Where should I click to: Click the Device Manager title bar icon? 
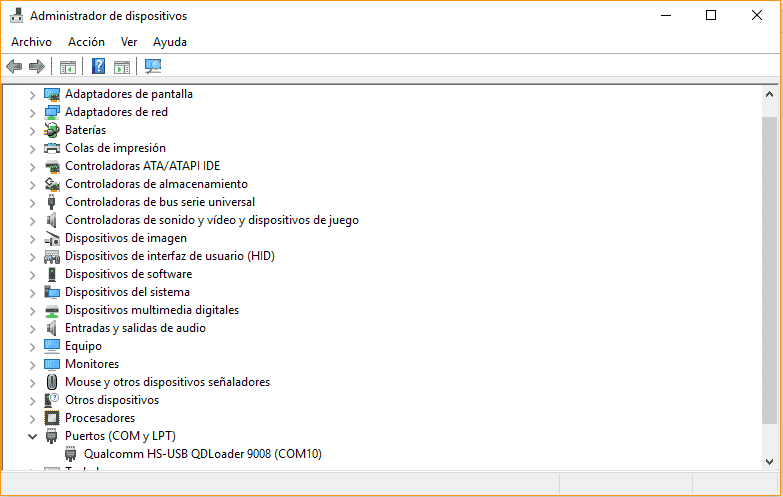tap(16, 15)
